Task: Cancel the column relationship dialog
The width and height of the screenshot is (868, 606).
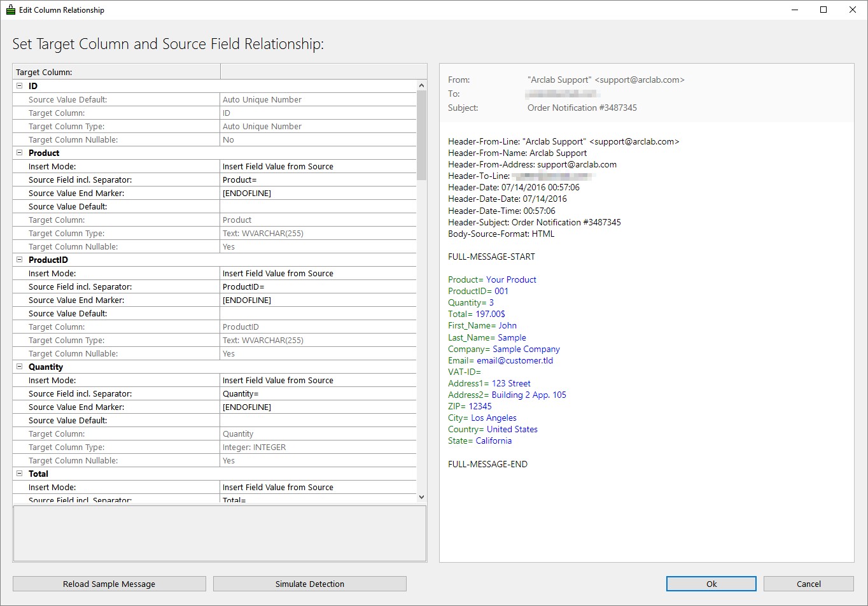Action: [x=808, y=584]
